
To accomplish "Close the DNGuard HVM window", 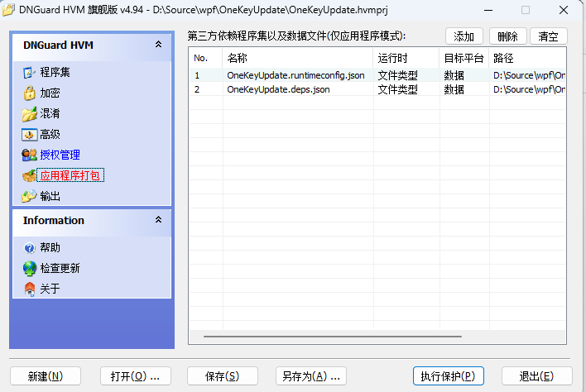I will click(x=564, y=10).
